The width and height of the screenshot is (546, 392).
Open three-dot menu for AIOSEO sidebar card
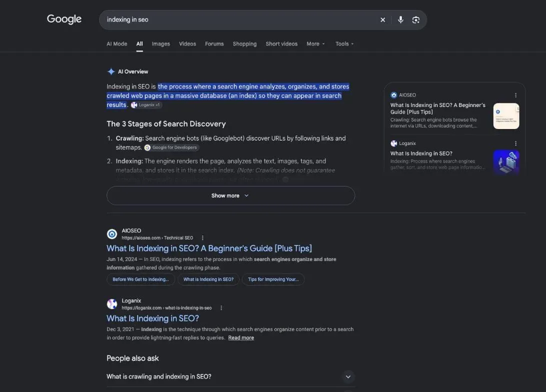point(515,95)
